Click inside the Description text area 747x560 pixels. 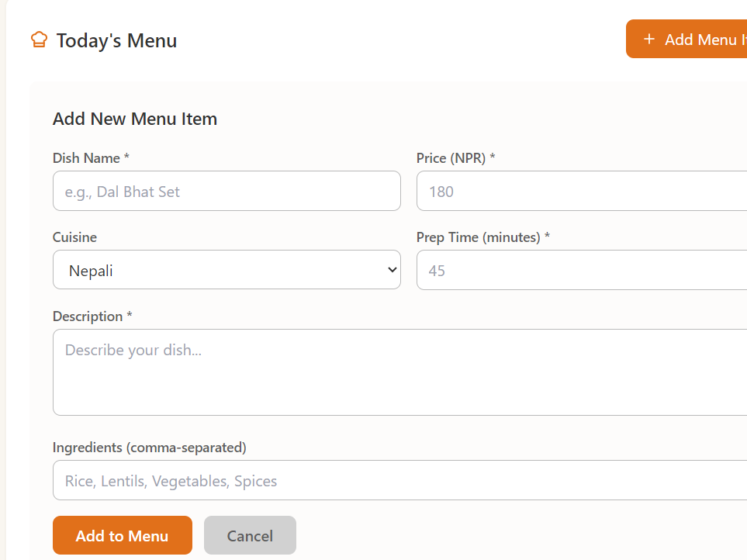[x=399, y=372]
